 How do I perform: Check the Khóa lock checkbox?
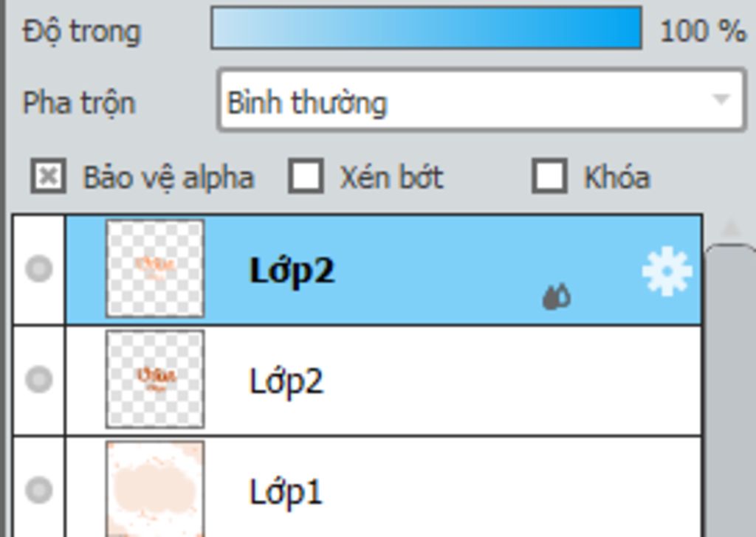click(x=549, y=176)
